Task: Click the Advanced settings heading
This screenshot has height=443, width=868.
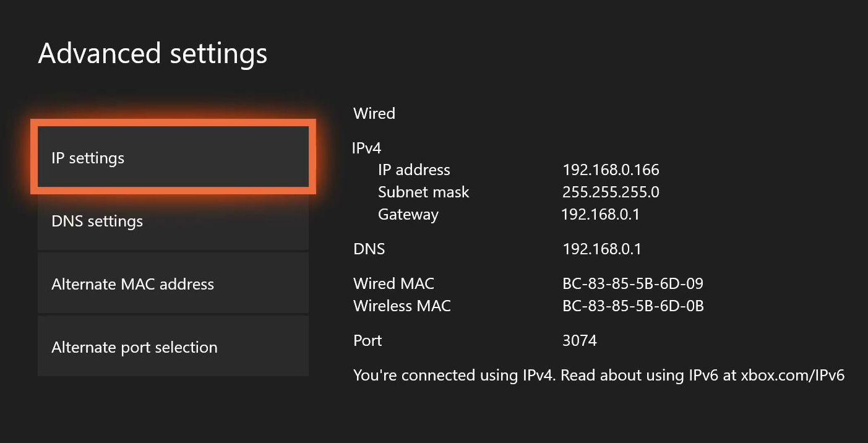Action: click(x=153, y=54)
